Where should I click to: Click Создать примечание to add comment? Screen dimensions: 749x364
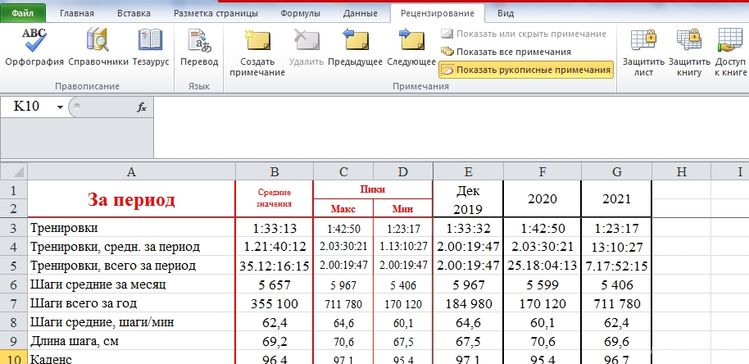pyautogui.click(x=257, y=52)
